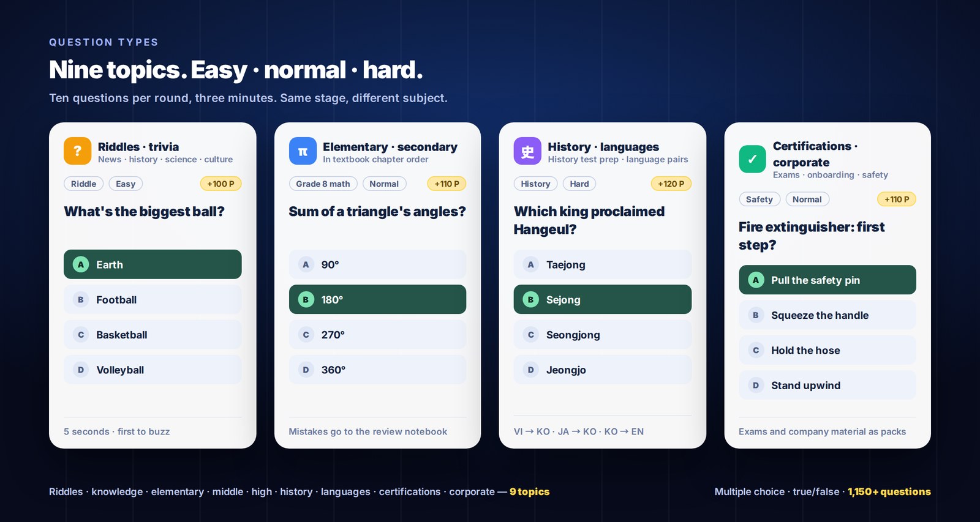Select the Football answer option
Viewport: 980px width, 522px height.
click(153, 300)
